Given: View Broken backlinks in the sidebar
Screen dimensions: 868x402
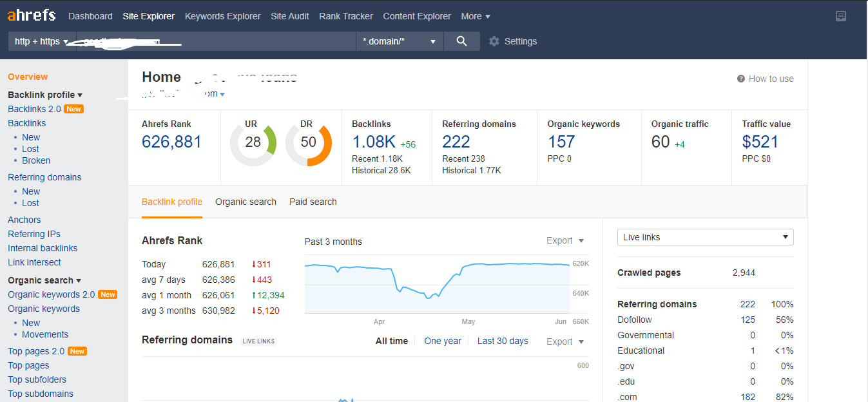Looking at the screenshot, I should 36,160.
